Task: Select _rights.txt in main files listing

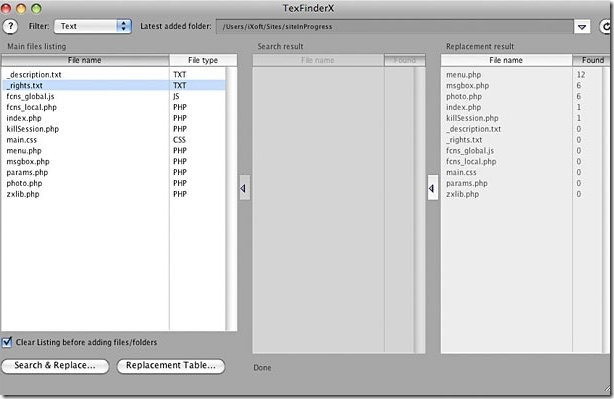Action: point(114,85)
